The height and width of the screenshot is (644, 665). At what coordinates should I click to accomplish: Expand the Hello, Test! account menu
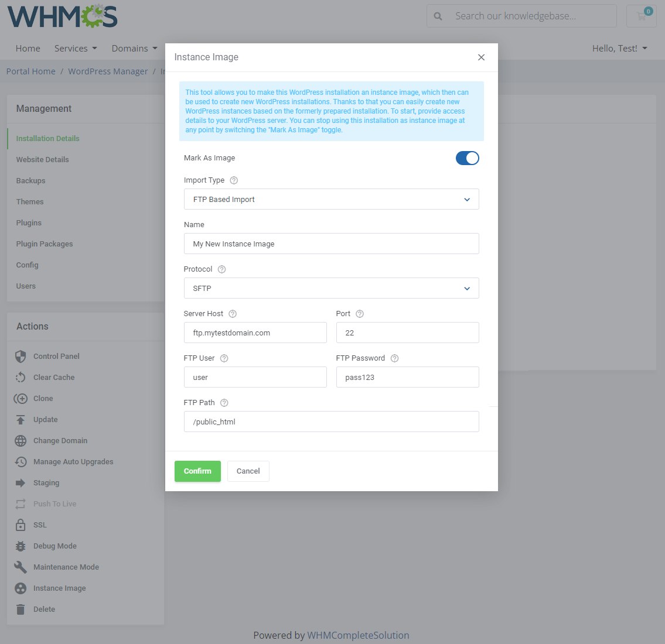point(619,48)
